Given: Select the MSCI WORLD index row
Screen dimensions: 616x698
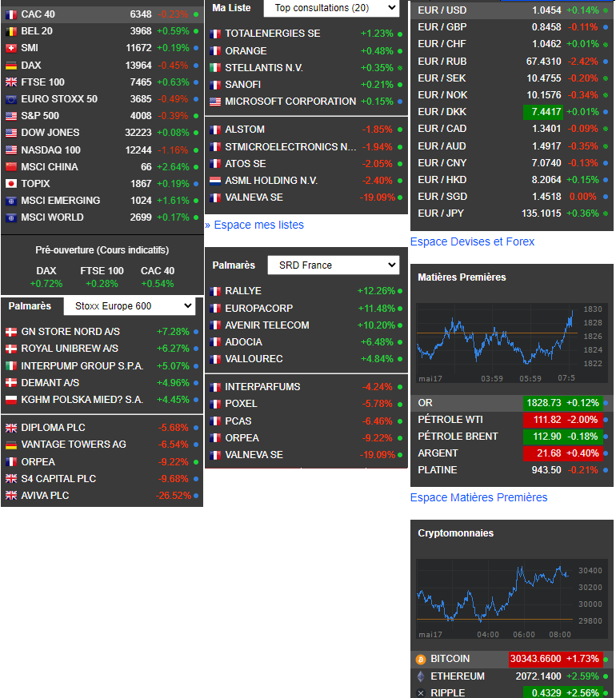Looking at the screenshot, I should [102, 217].
